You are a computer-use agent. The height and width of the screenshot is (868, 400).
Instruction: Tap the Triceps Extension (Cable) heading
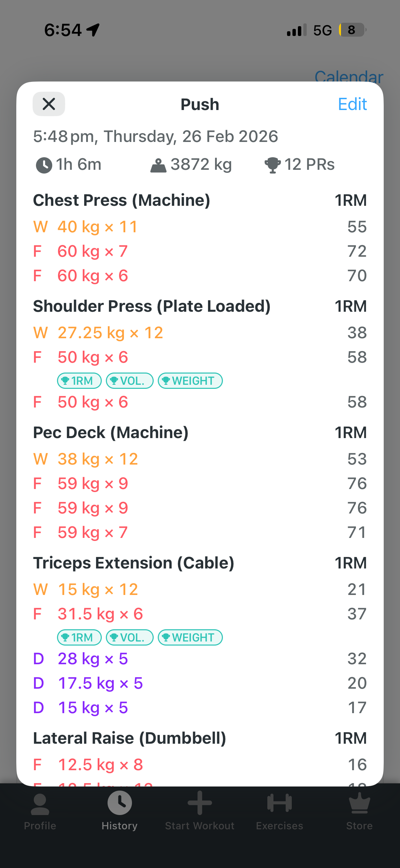pyautogui.click(x=134, y=563)
